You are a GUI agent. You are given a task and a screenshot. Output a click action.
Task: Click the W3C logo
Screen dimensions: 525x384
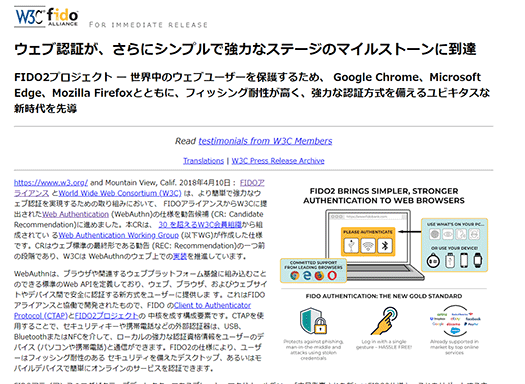(29, 17)
